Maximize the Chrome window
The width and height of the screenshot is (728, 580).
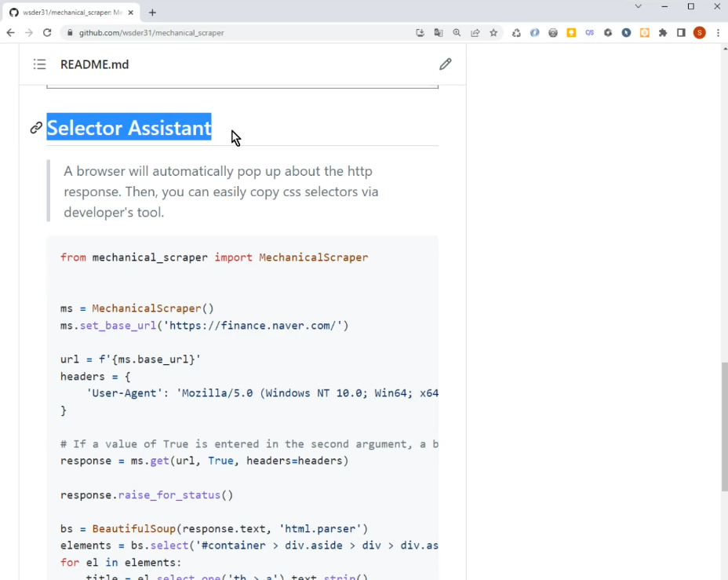click(691, 6)
